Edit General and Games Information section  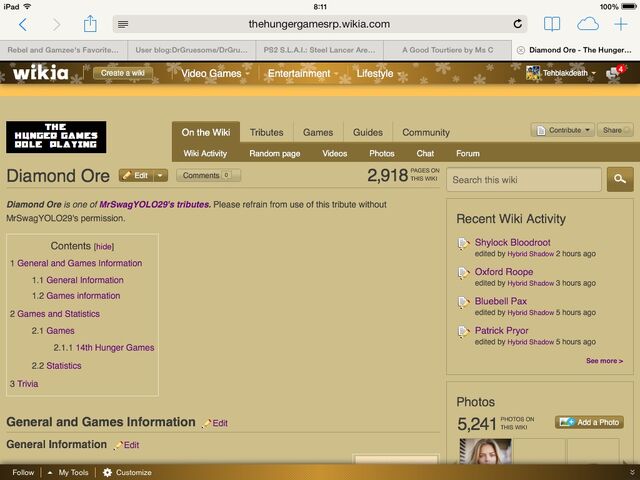pyautogui.click(x=216, y=423)
